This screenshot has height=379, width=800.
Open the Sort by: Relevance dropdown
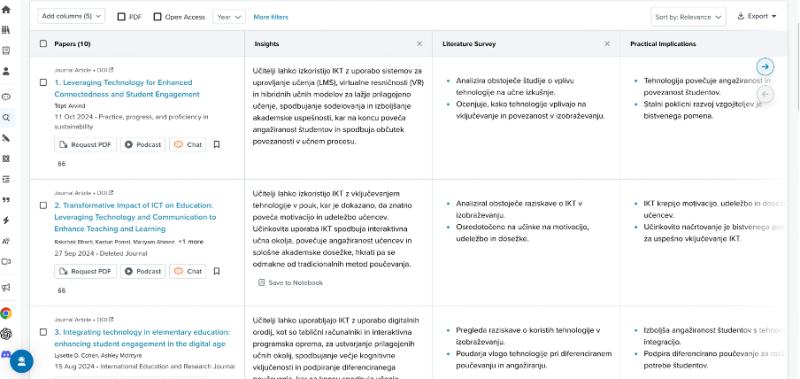coord(688,17)
